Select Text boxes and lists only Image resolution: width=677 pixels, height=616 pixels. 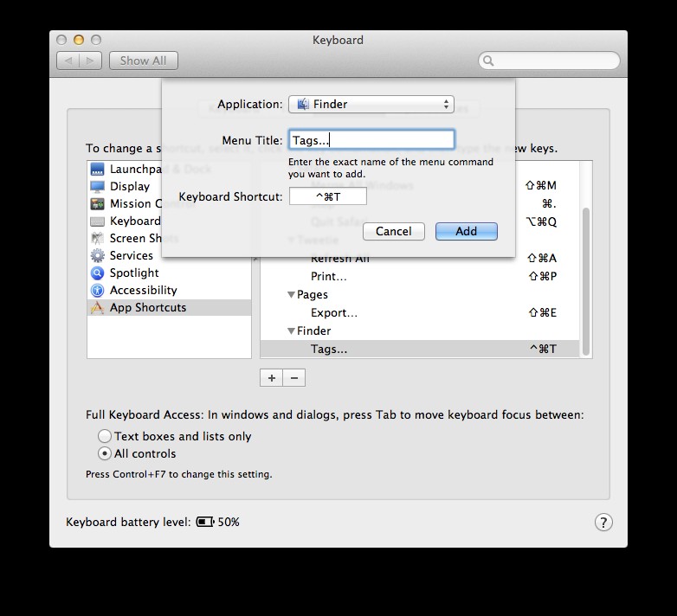click(x=105, y=436)
